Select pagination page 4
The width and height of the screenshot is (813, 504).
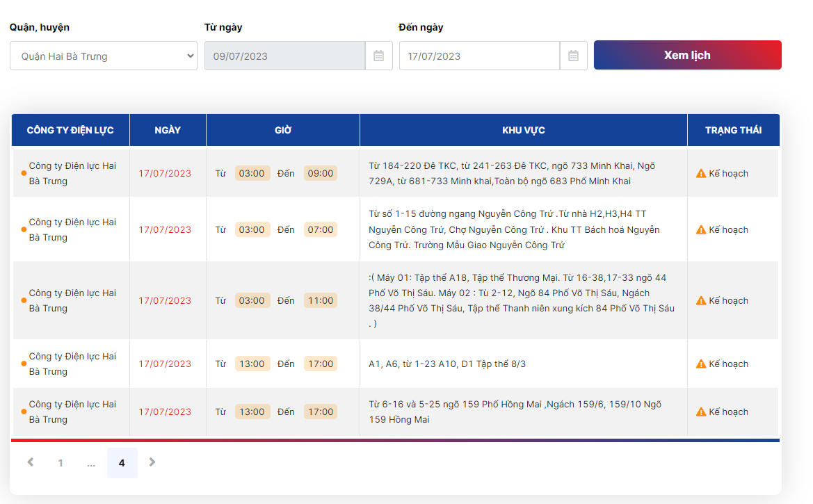point(122,463)
